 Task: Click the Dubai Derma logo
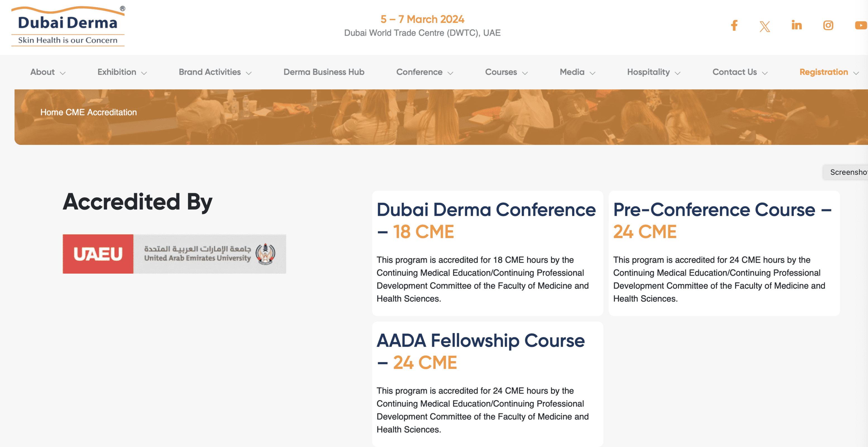(68, 26)
